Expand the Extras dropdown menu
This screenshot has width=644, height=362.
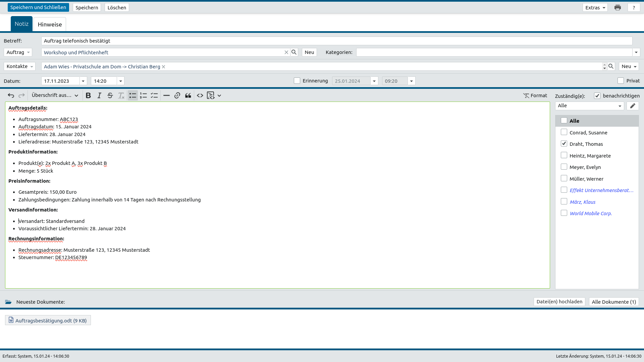[595, 7]
